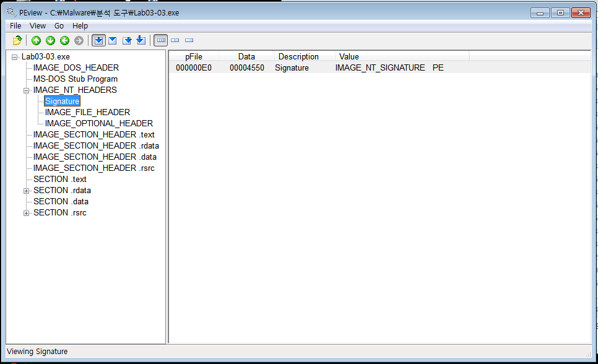Select the IMAGE_NT_HEADERS tree item

pyautogui.click(x=75, y=90)
